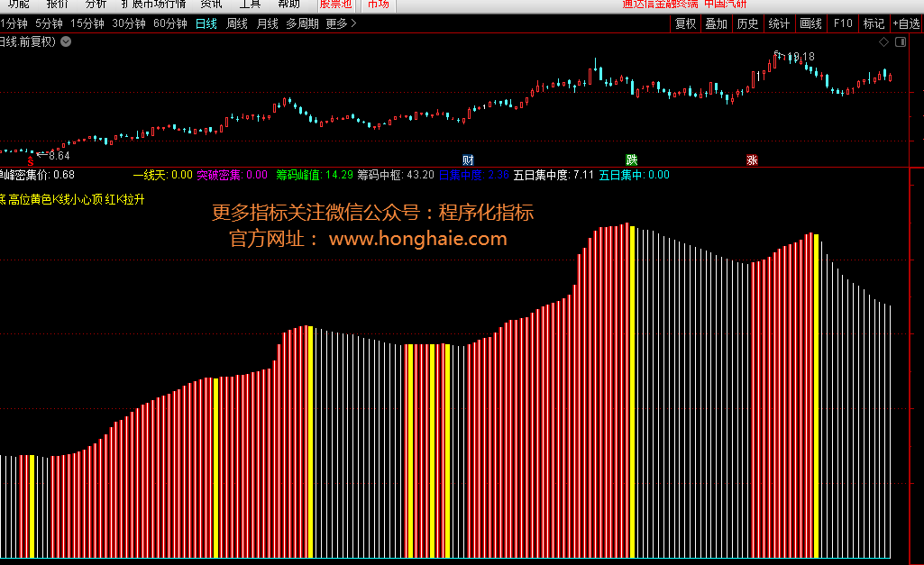Click the red 涨 marker under the candlesticks
Viewport: 924px width, 565px height.
[x=752, y=160]
